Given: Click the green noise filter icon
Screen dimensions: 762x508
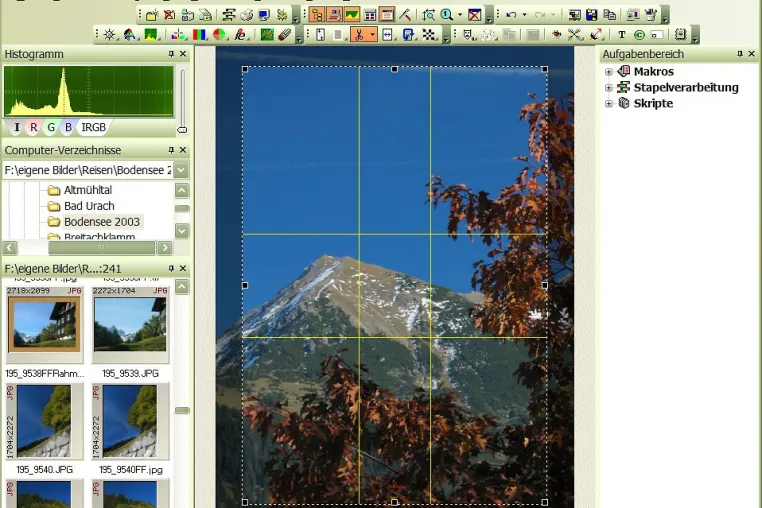Looking at the screenshot, I should [x=267, y=35].
